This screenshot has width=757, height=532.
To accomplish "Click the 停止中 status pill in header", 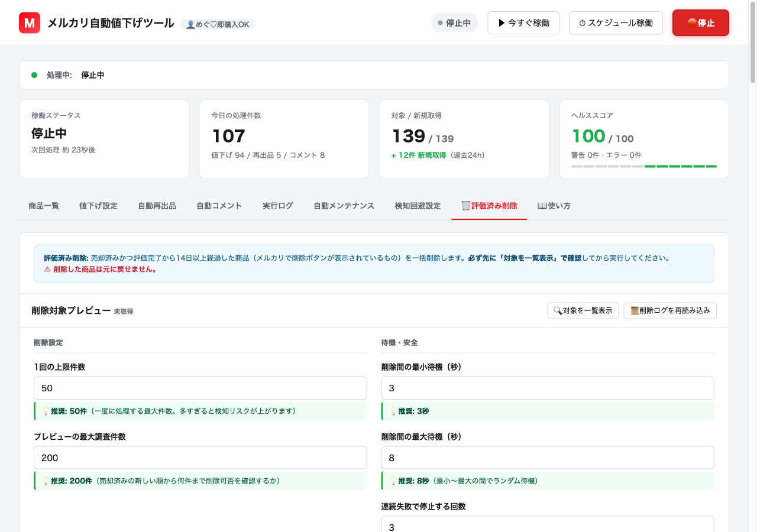I will tap(454, 23).
